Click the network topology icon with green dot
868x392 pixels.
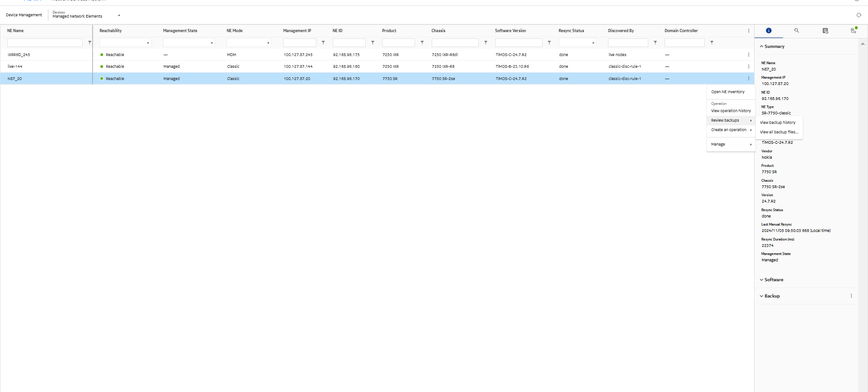854,30
